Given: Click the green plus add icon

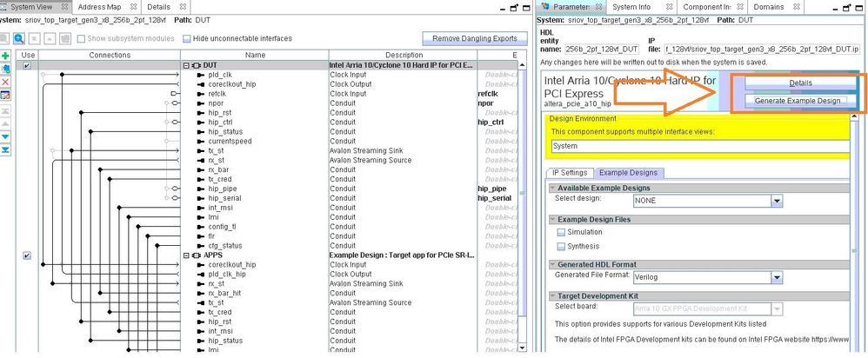Looking at the screenshot, I should [6, 56].
